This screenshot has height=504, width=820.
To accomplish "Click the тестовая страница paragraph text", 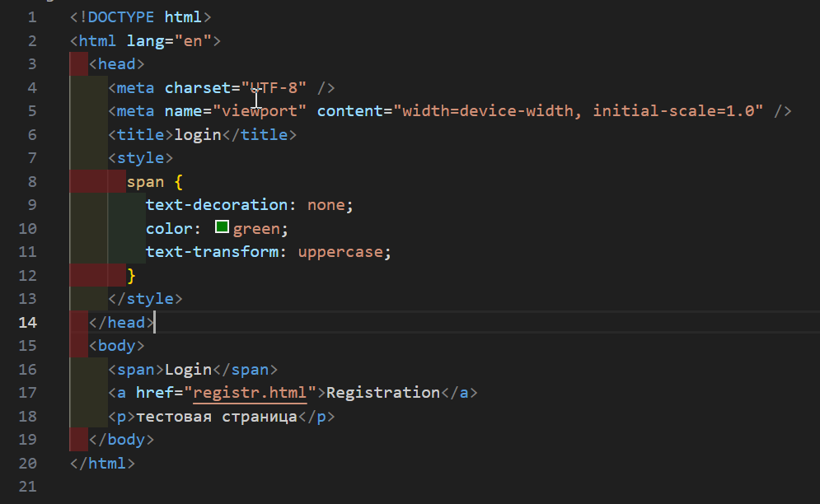I will coord(216,417).
